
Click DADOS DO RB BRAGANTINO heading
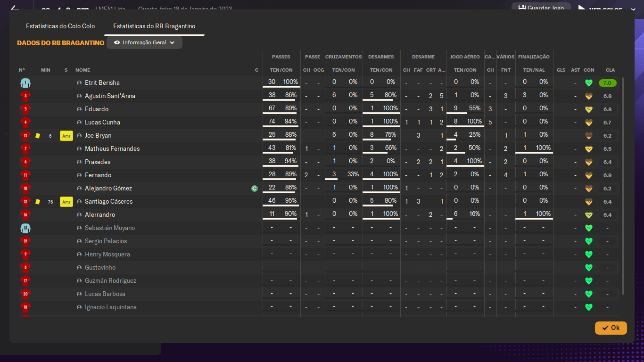click(60, 43)
